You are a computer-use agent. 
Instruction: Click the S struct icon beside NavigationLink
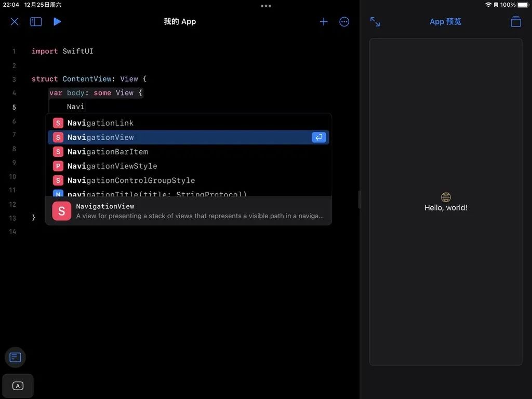tap(58, 123)
